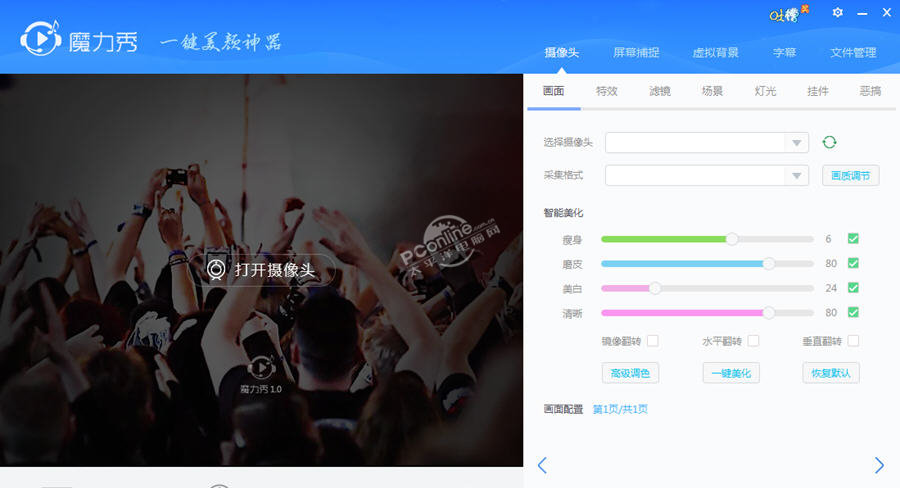The height and width of the screenshot is (488, 900).
Task: Minimize the 魔力秀 window
Action: 862,13
